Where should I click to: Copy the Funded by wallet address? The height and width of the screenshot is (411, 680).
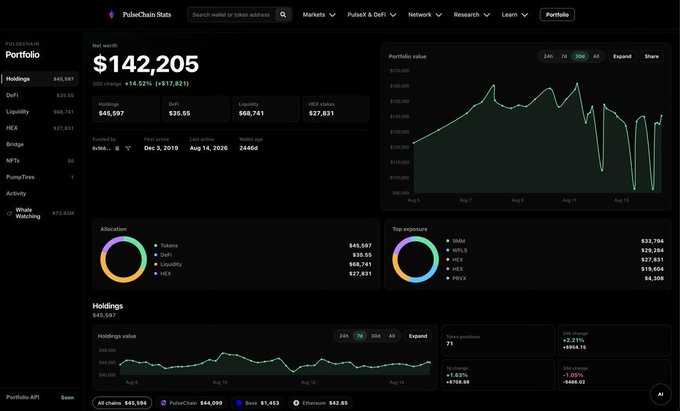117,148
